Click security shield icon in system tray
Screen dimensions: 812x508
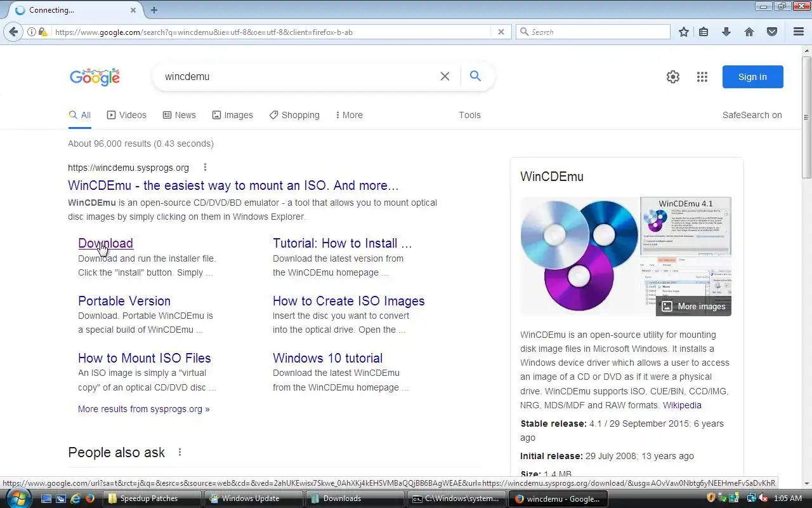click(x=711, y=498)
